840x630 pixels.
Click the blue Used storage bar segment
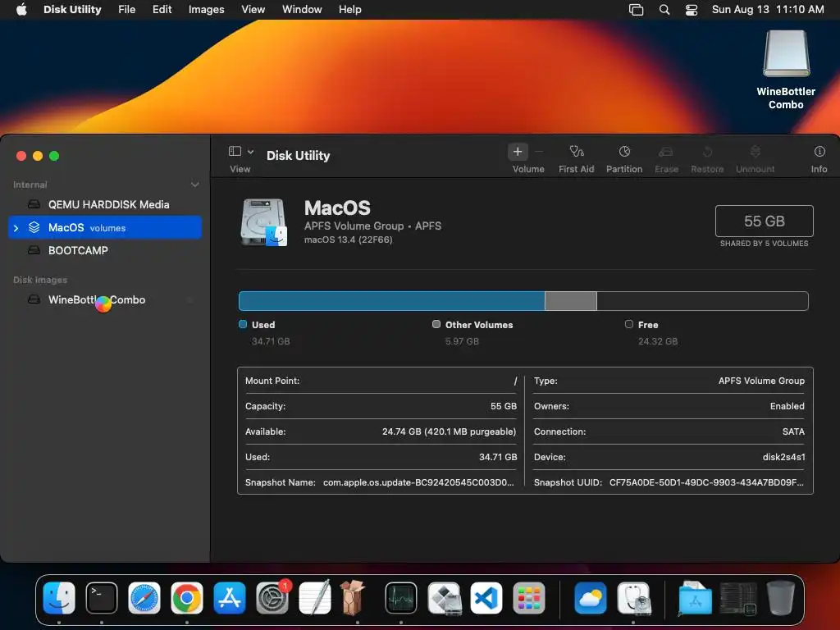391,301
